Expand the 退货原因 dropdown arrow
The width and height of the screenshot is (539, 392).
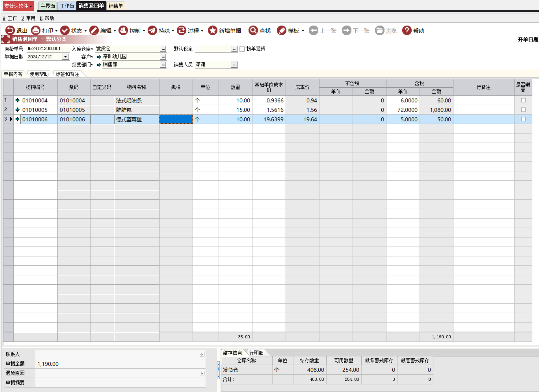202,373
